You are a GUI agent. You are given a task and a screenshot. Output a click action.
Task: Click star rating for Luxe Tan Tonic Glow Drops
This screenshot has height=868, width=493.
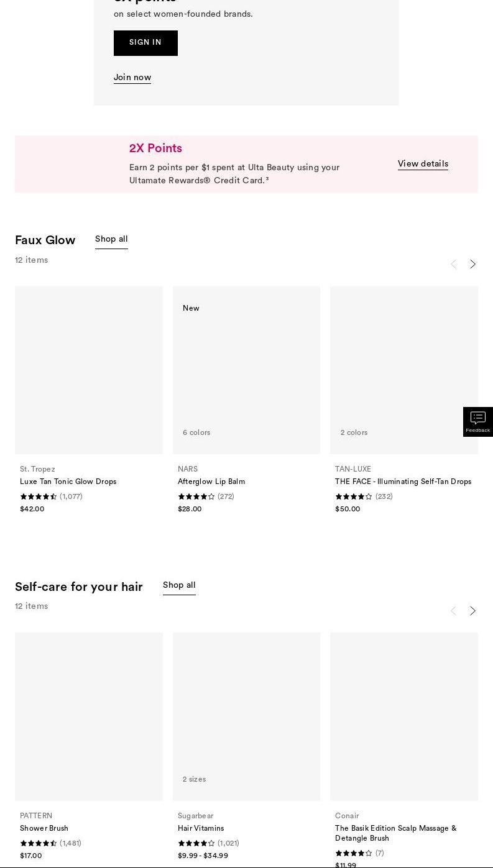point(39,496)
